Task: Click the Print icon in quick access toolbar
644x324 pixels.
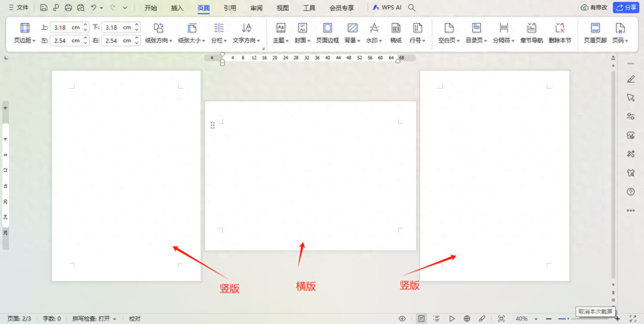Action: coord(68,8)
